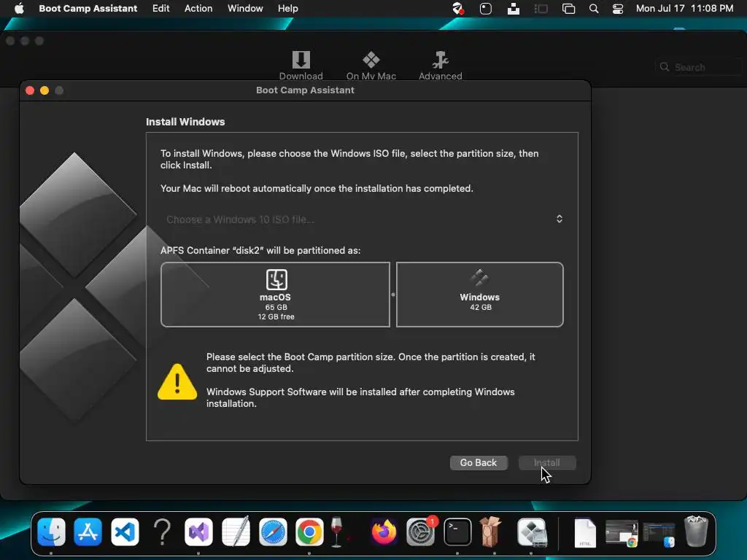Click the red-dot status icon in menu bar
This screenshot has width=747, height=560.
[458, 9]
